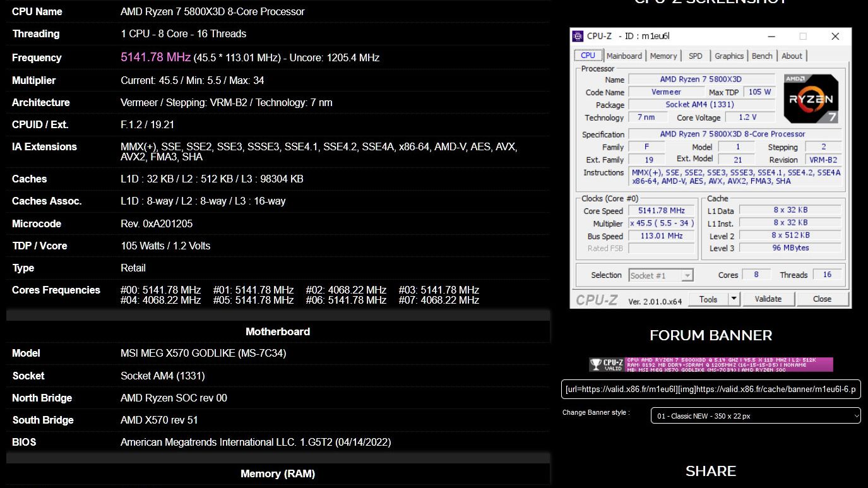Click "MSI MEG X570 GODLIKE (MS-7C34)" model text

click(203, 354)
